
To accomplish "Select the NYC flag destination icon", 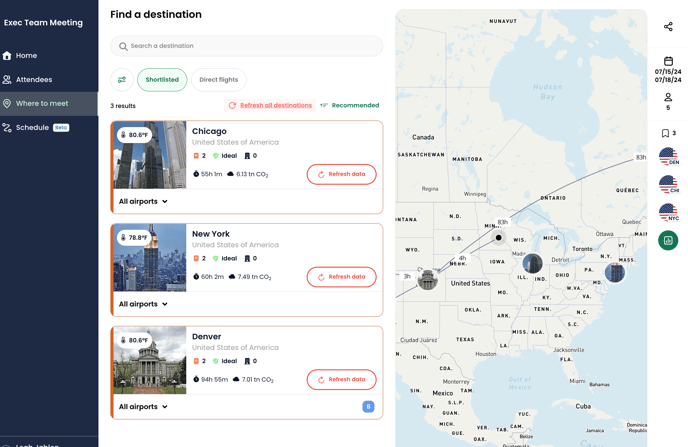I will click(x=668, y=212).
